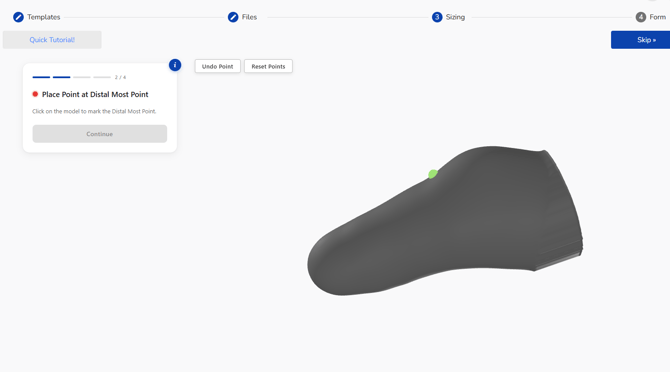Reset all placed points

coord(268,66)
